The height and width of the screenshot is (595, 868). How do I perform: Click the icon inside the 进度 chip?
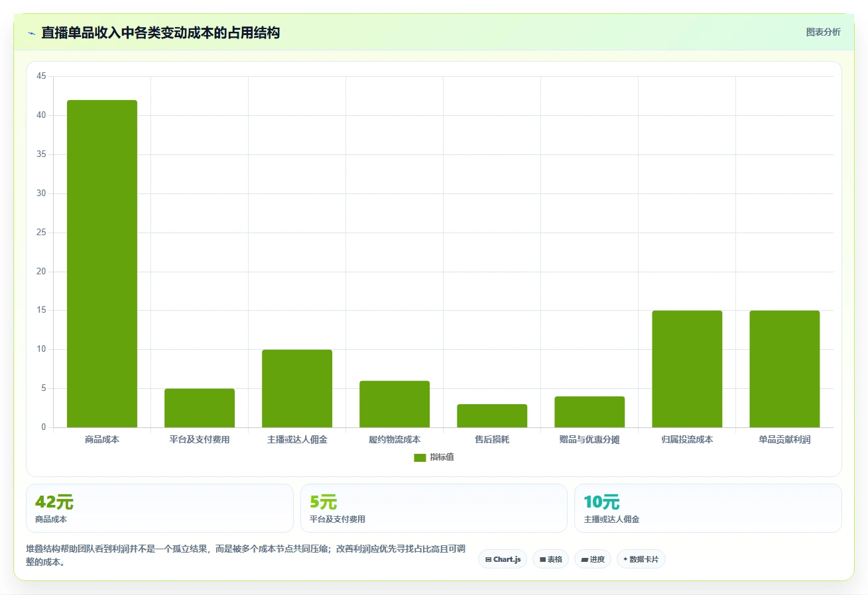[584, 560]
